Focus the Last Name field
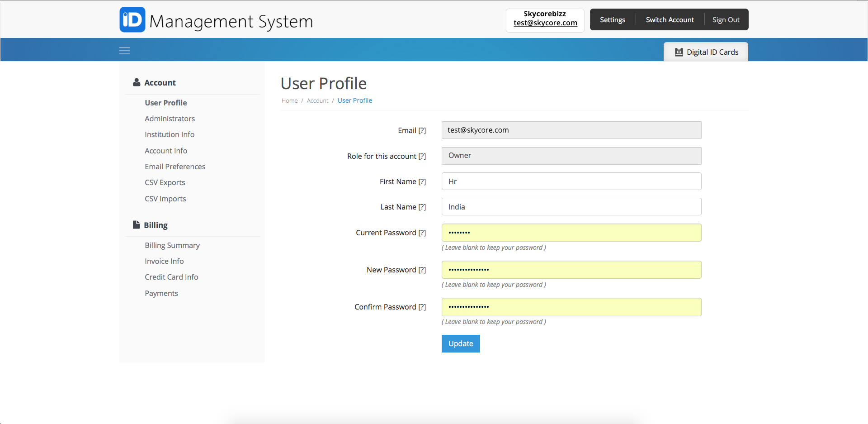The width and height of the screenshot is (868, 424). pyautogui.click(x=571, y=207)
